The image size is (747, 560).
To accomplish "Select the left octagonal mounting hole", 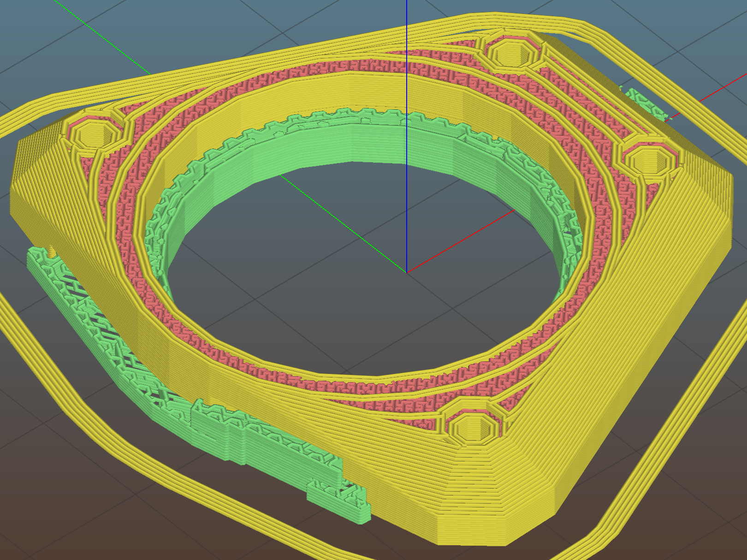I will click(x=95, y=134).
